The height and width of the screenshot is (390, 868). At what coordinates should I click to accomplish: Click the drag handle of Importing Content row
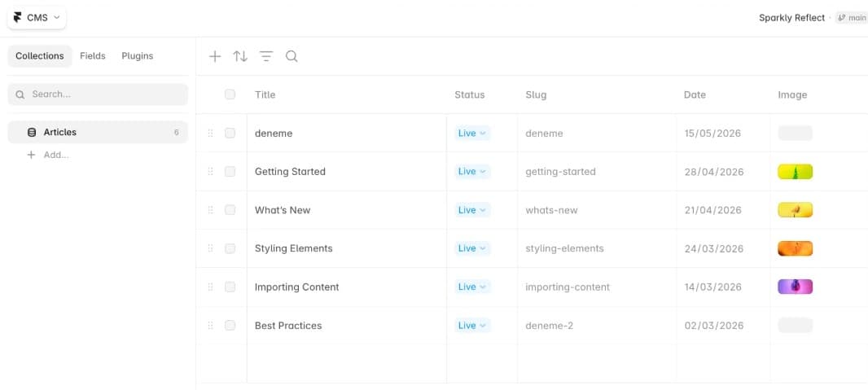tap(210, 287)
